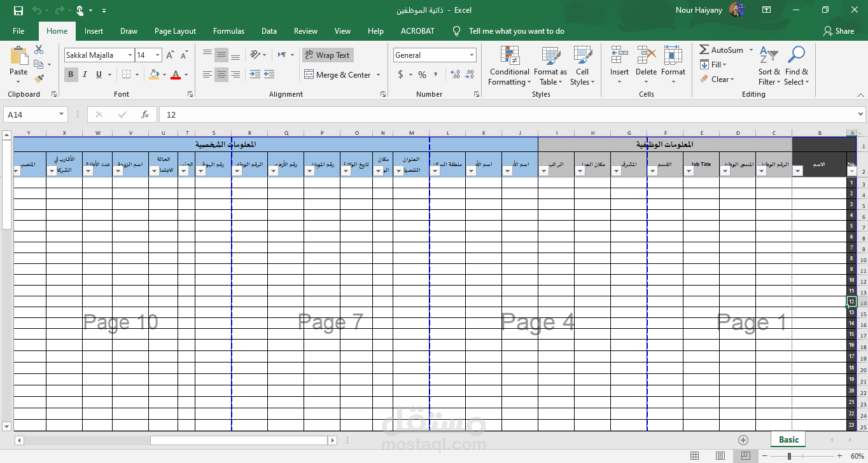The height and width of the screenshot is (463, 868).
Task: Click the horizontal scrollbar thumb
Action: coord(239,440)
